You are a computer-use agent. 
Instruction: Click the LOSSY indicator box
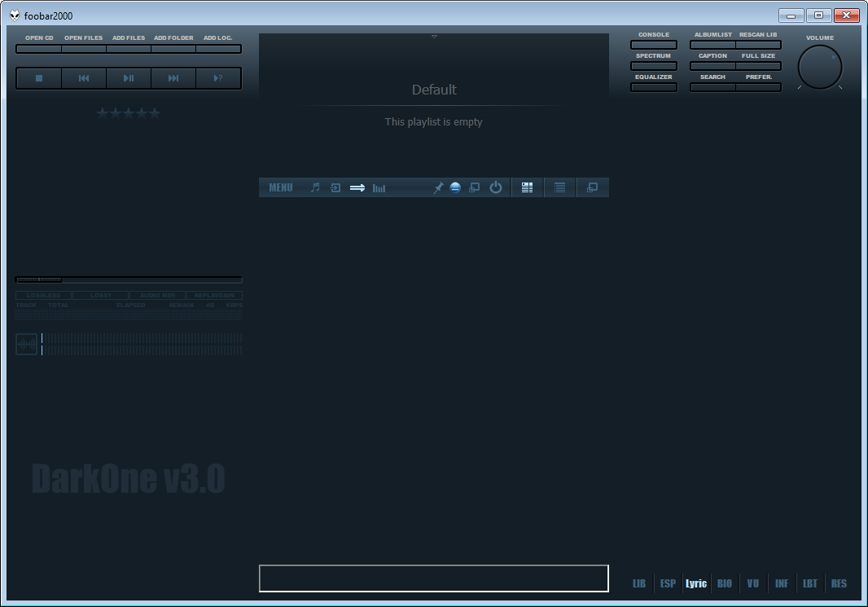click(x=101, y=295)
